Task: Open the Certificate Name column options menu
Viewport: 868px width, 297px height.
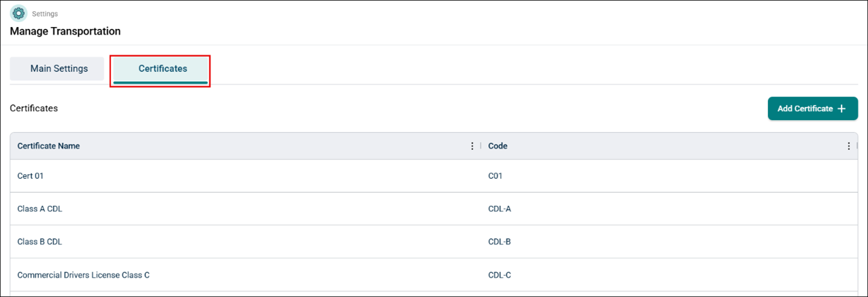Action: click(x=472, y=146)
